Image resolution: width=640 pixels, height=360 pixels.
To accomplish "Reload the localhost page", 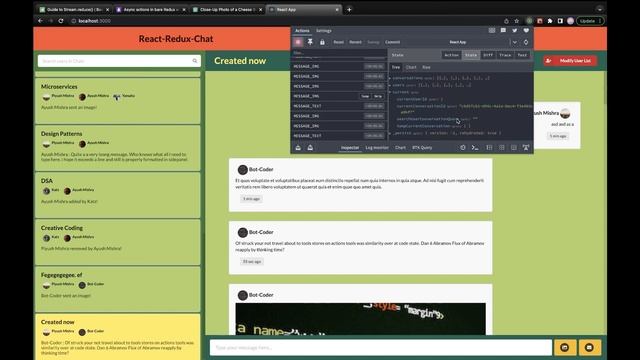I will pos(61,21).
